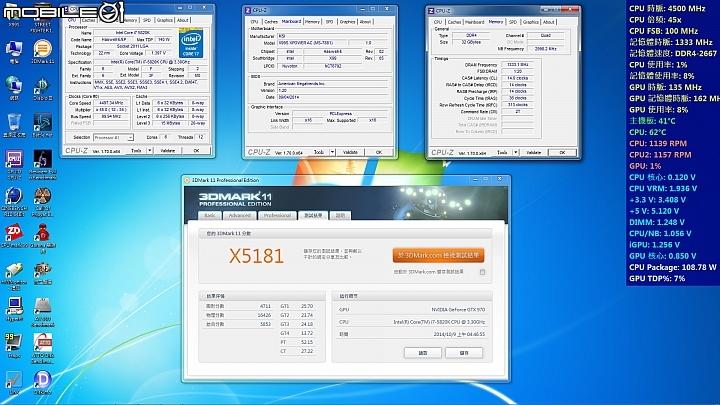
Task: Click the 讀取 load button in 3DMark
Action: pyautogui.click(x=423, y=353)
